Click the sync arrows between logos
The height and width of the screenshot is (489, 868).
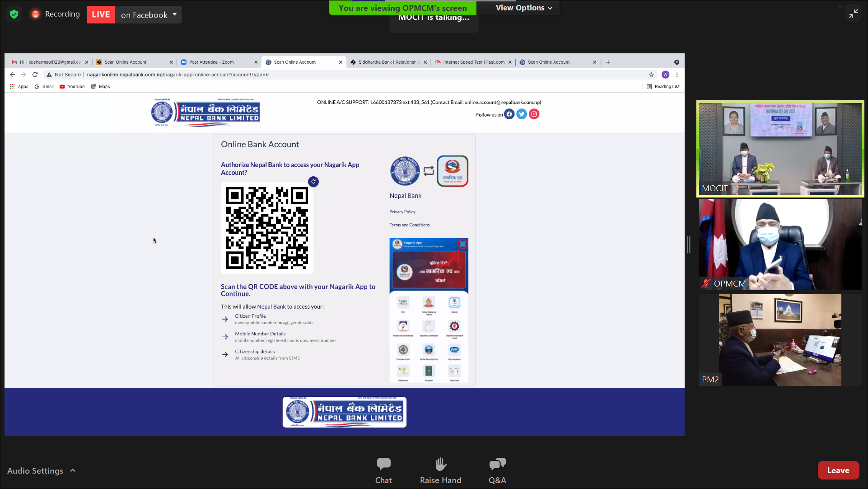[429, 171]
